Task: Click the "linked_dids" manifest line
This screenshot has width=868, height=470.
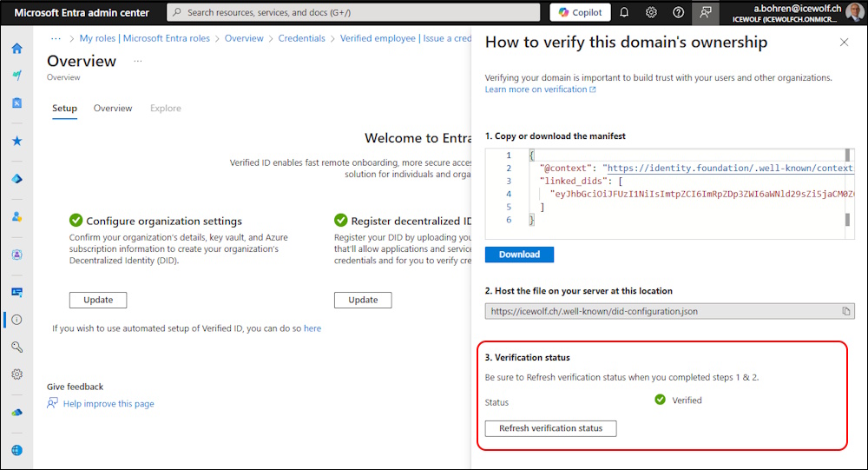Action: 582,182
